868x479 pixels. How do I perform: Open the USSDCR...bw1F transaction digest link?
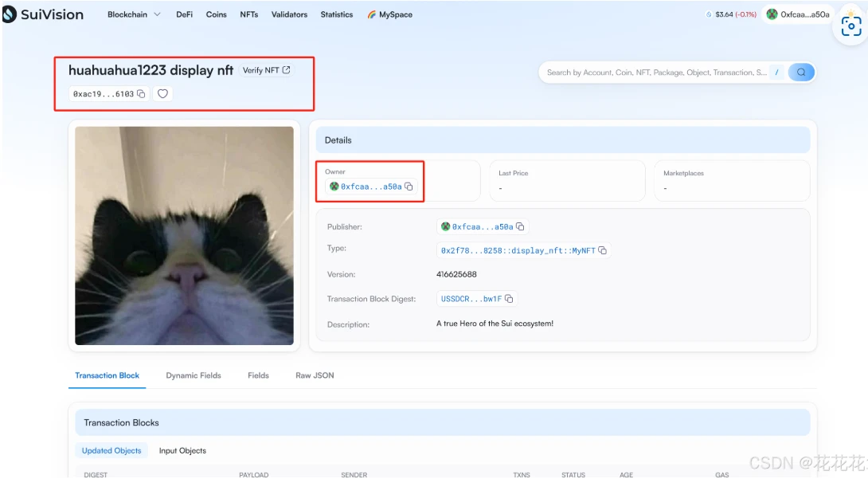click(471, 299)
